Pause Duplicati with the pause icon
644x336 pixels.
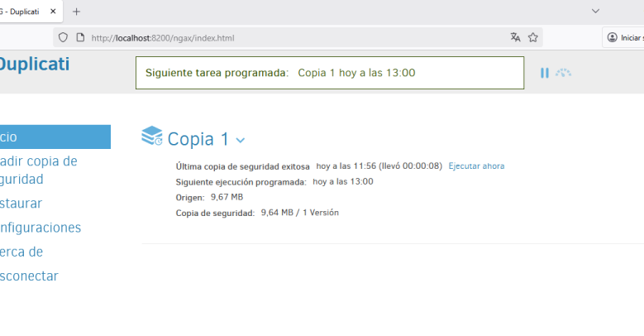pos(545,73)
